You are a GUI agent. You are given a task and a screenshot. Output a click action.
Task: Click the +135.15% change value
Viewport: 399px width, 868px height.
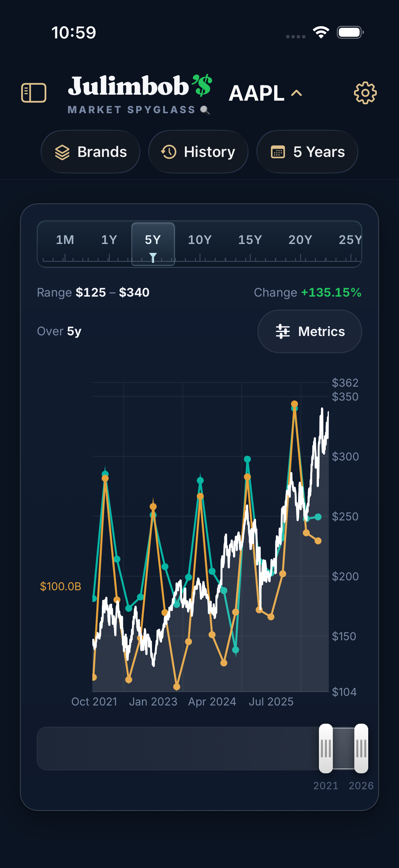(331, 292)
